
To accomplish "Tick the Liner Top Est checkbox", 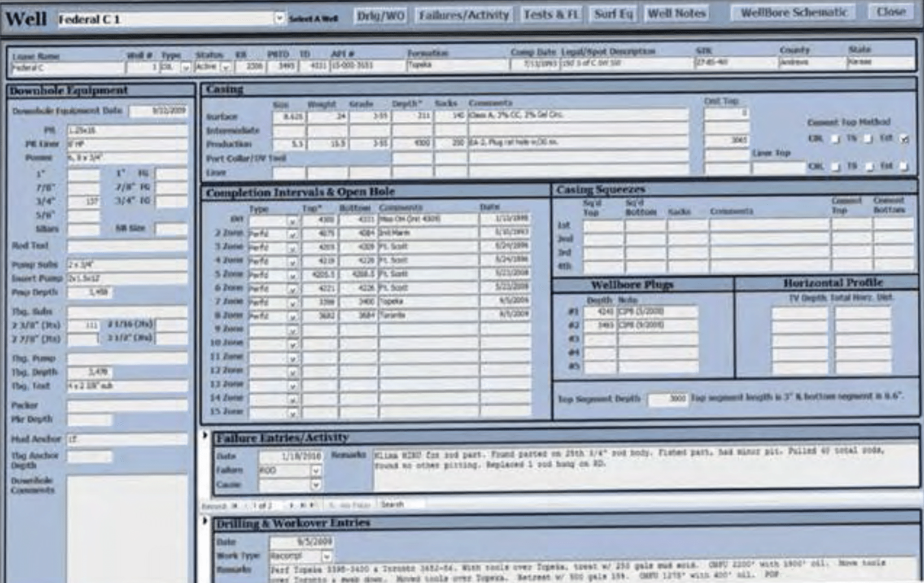I will tap(903, 166).
